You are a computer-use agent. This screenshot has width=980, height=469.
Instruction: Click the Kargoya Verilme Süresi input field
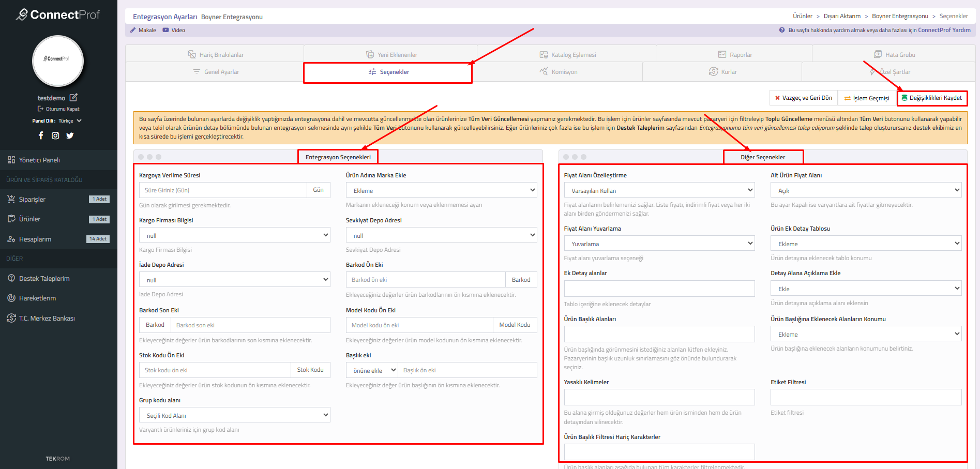coord(223,190)
